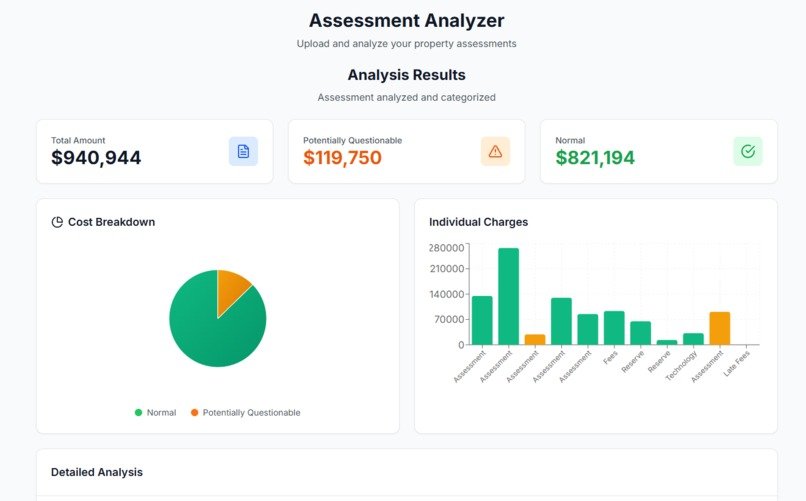This screenshot has width=806, height=501.
Task: Click the $940,944 total amount value
Action: point(96,158)
